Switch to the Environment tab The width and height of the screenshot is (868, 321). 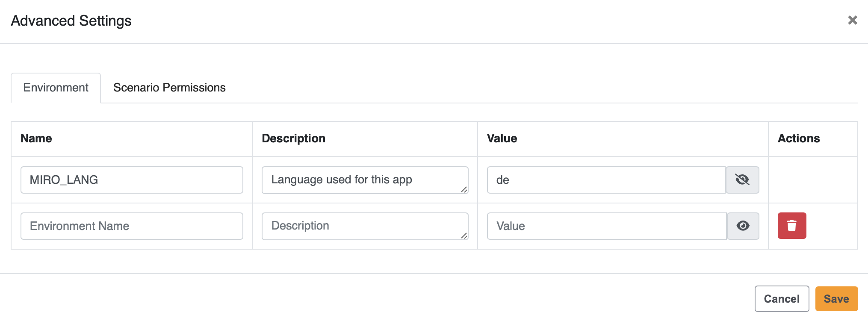pos(56,88)
